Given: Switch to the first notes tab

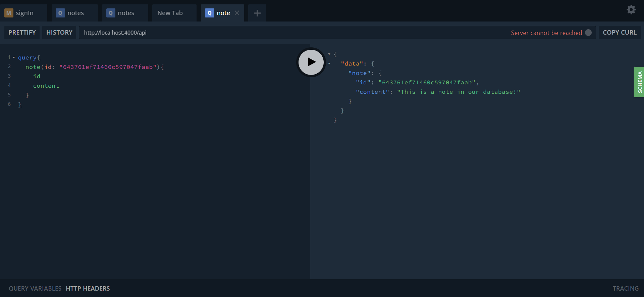Looking at the screenshot, I should point(75,13).
